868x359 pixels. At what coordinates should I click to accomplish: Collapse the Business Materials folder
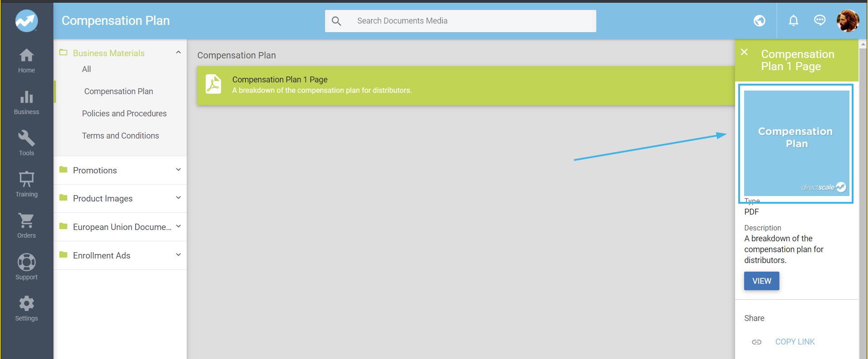pyautogui.click(x=179, y=53)
